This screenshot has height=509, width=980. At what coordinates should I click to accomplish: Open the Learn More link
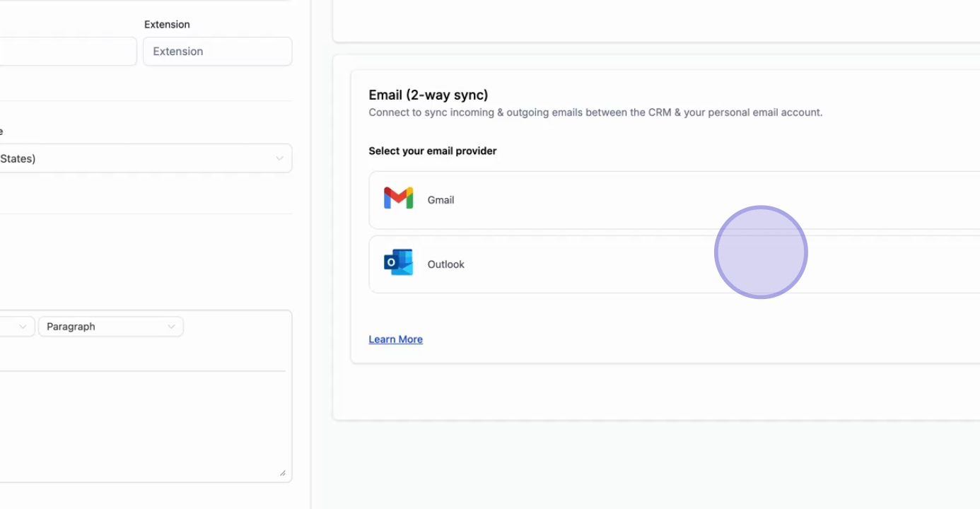click(x=395, y=339)
